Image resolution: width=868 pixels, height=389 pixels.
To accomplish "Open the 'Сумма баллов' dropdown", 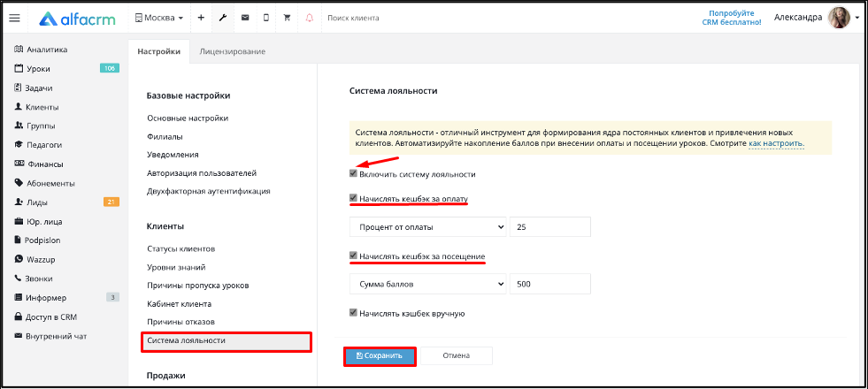I will pyautogui.click(x=428, y=284).
